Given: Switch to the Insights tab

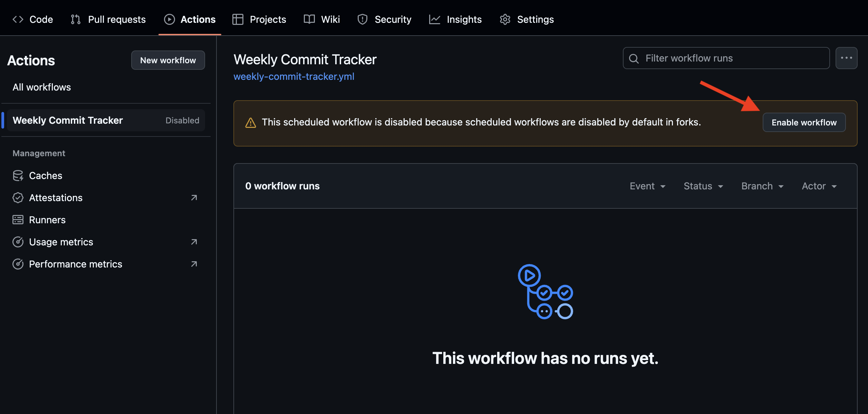Looking at the screenshot, I should click(455, 19).
